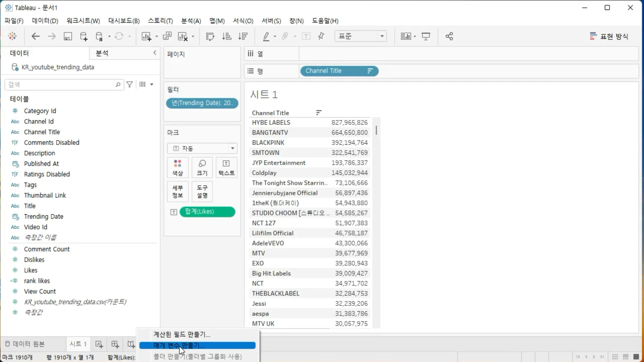Viewport: 644px width, 362px height.
Task: Click the swap rows and columns icon
Action: (210, 36)
